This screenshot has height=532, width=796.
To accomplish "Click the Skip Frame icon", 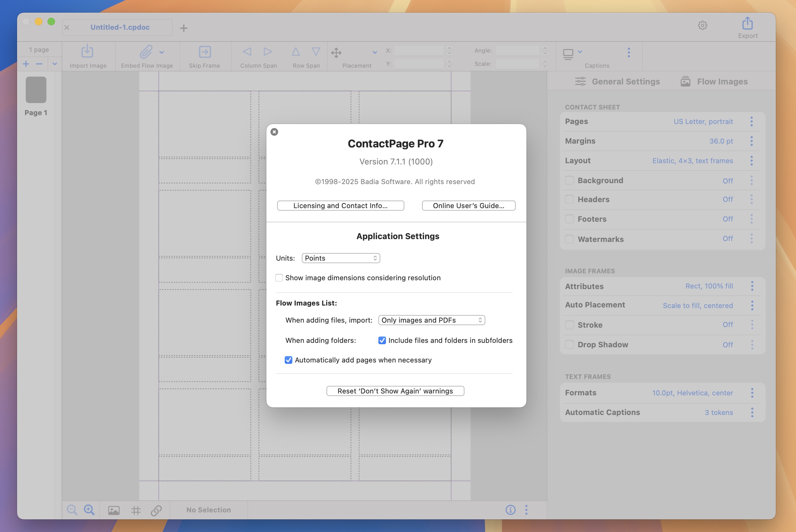I will tap(205, 52).
